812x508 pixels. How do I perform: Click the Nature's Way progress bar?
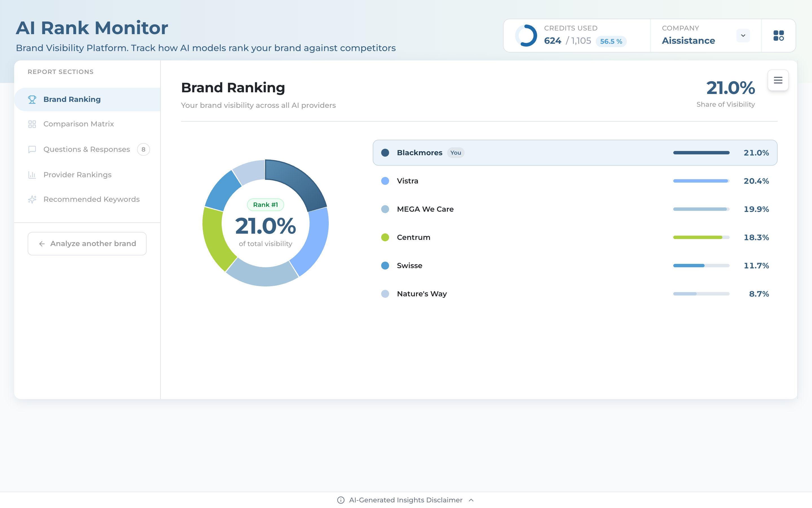pyautogui.click(x=701, y=294)
